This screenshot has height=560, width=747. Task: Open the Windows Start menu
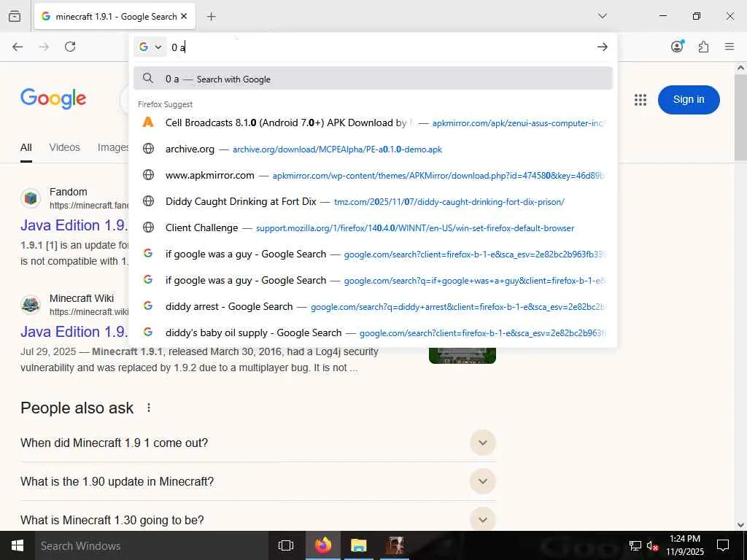point(18,545)
